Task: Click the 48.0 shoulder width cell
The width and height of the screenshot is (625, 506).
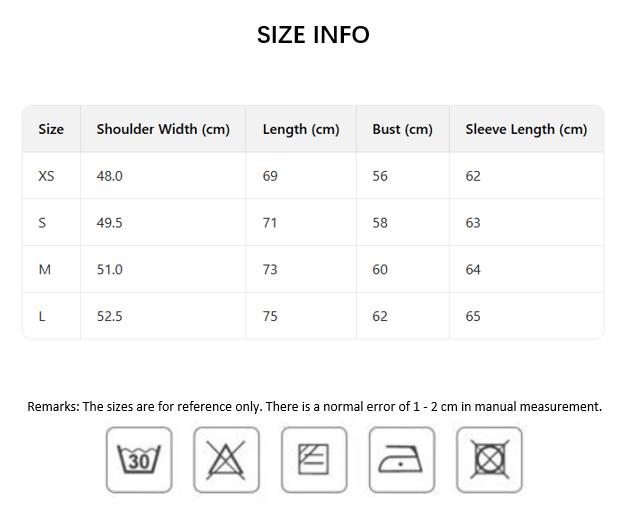Action: click(109, 176)
